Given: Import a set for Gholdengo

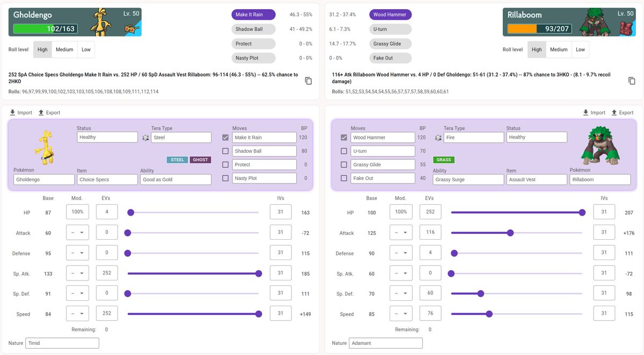Looking at the screenshot, I should 20,113.
